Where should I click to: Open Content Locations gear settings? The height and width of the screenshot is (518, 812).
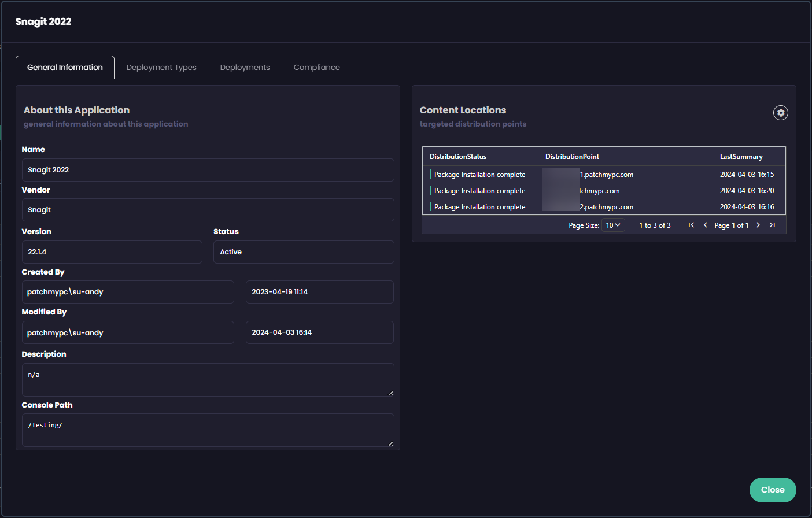click(780, 113)
